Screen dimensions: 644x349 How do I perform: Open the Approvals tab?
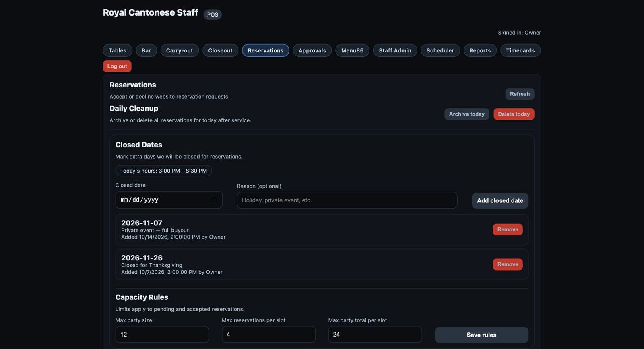[x=312, y=50]
